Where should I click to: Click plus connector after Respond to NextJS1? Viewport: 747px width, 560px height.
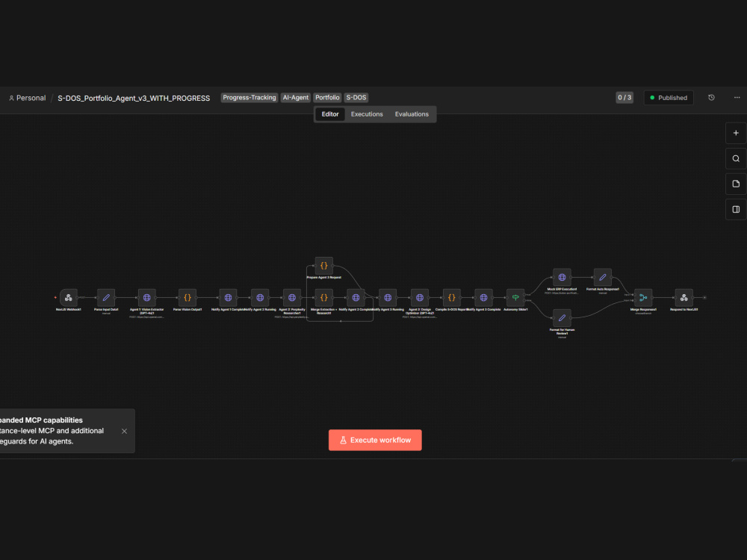(x=704, y=298)
